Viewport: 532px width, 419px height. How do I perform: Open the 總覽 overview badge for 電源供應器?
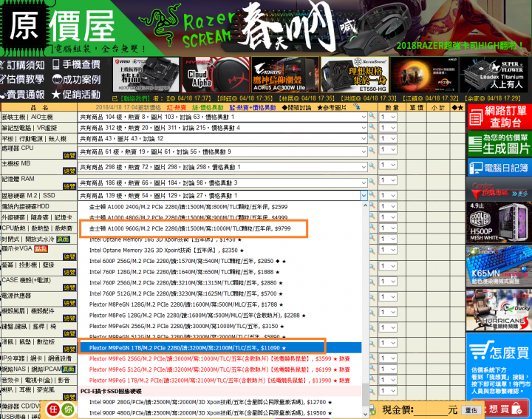[x=69, y=303]
